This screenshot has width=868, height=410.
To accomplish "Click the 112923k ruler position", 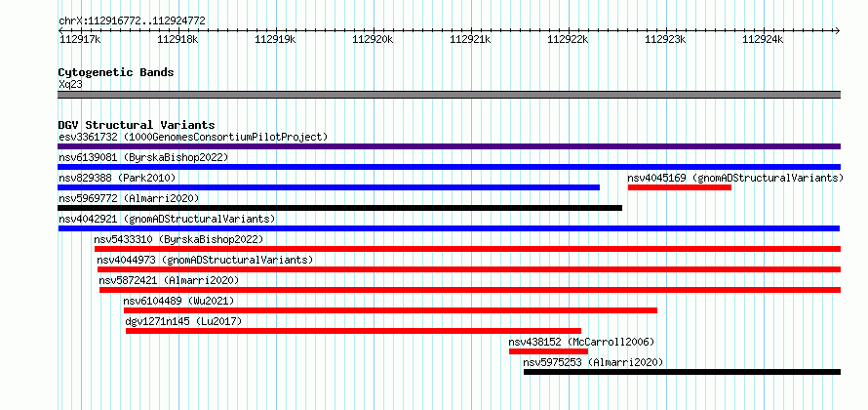I will pyautogui.click(x=665, y=39).
